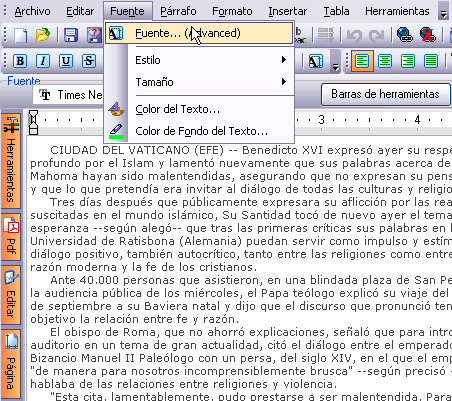The height and width of the screenshot is (401, 452).
Task: Toggle underline formatting
Action: pos(66,61)
